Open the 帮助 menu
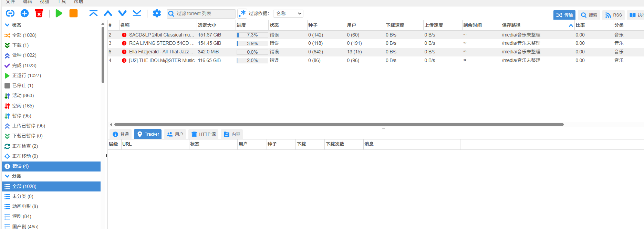This screenshot has width=644, height=229. (79, 2)
